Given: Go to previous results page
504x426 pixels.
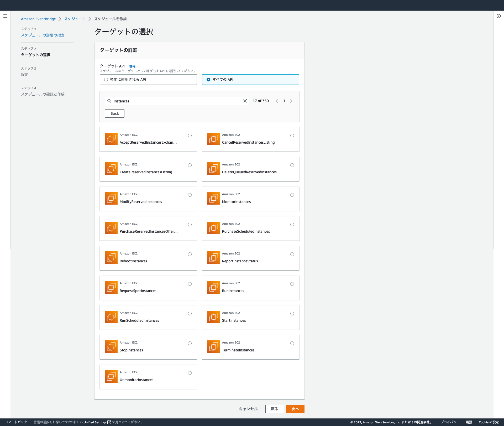Looking at the screenshot, I should [x=277, y=101].
